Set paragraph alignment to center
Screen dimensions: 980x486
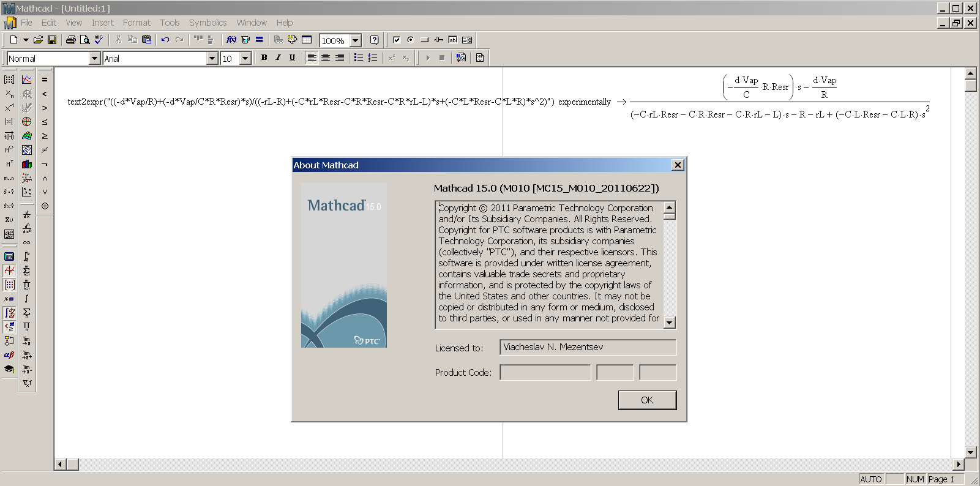(x=326, y=58)
